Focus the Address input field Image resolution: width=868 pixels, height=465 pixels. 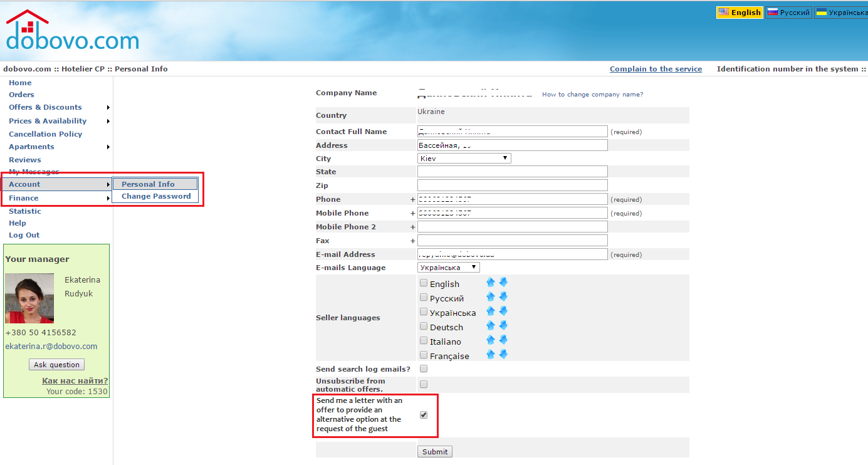pyautogui.click(x=513, y=145)
